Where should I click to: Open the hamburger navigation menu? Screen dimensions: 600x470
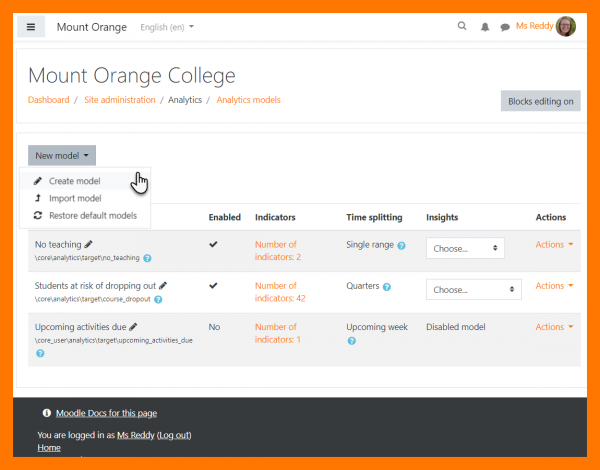pyautogui.click(x=31, y=27)
